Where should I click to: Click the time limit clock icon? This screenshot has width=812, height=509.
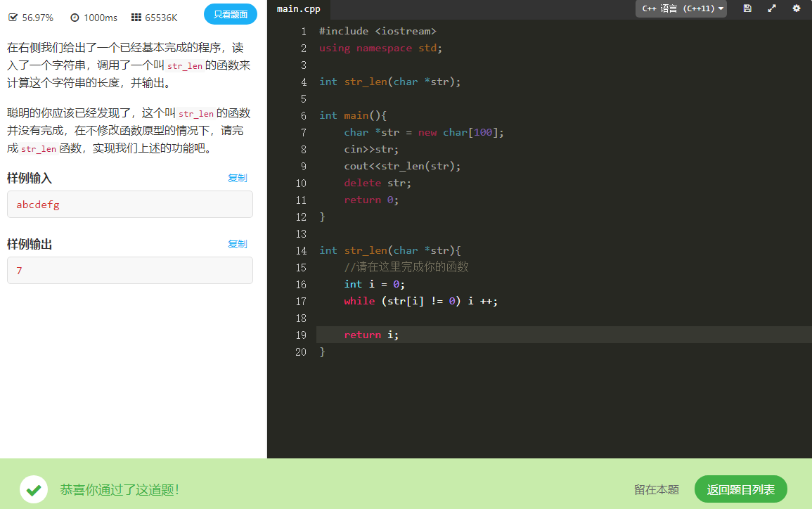(x=75, y=18)
